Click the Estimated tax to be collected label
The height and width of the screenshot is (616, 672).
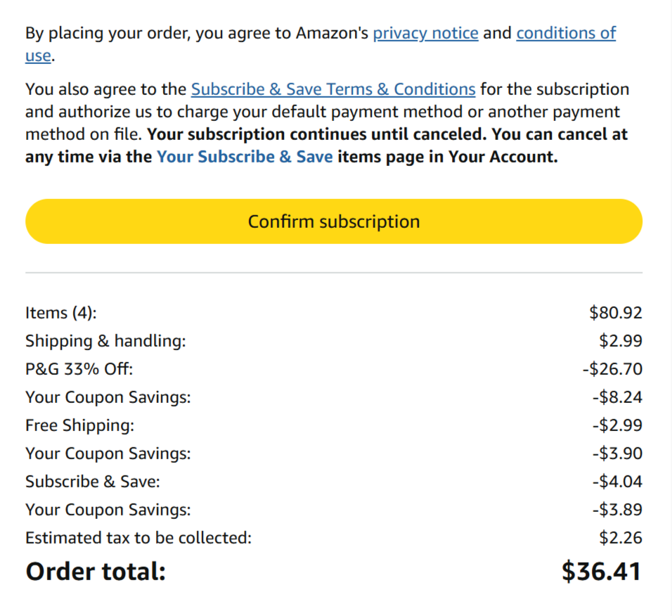tap(138, 538)
